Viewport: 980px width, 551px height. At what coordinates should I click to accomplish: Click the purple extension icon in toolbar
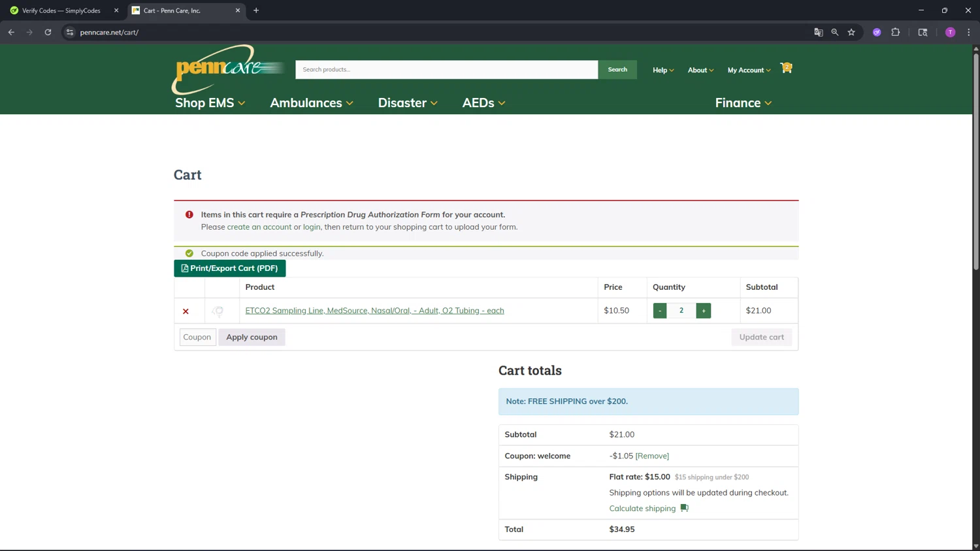coord(877,32)
